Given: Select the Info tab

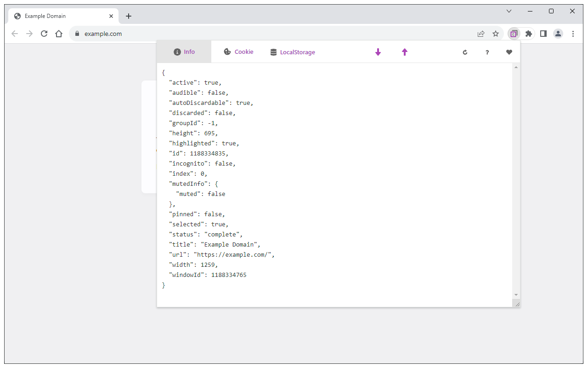Looking at the screenshot, I should click(184, 52).
